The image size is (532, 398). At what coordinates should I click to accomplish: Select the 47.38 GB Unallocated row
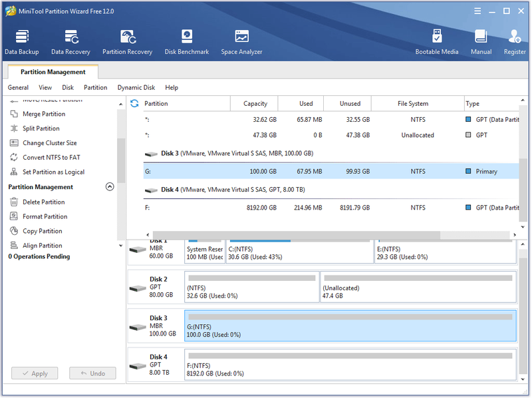pos(331,135)
